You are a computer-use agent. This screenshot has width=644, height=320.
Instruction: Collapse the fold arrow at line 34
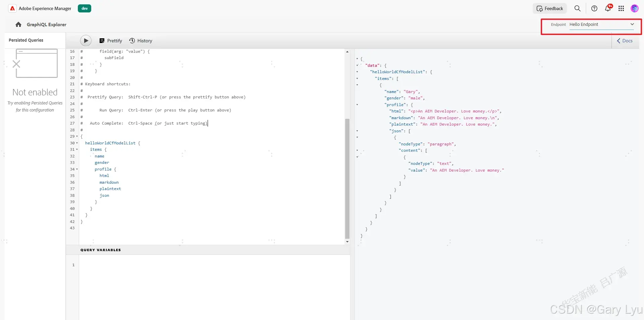[77, 169]
